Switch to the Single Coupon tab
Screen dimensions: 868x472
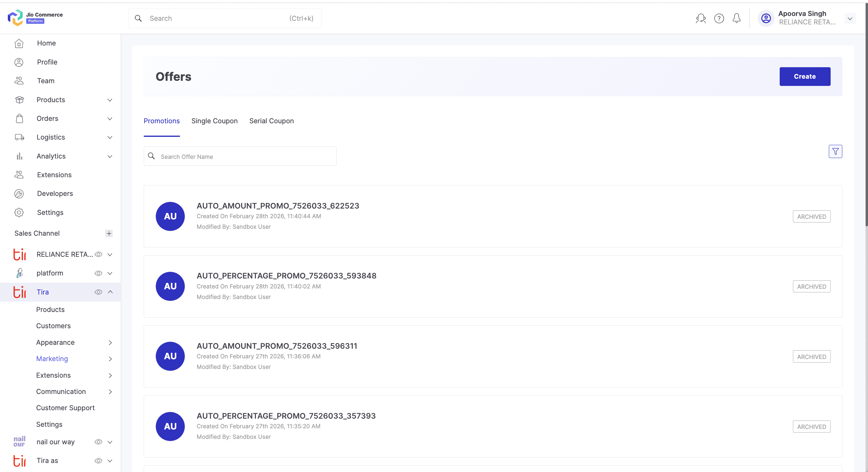(x=214, y=121)
